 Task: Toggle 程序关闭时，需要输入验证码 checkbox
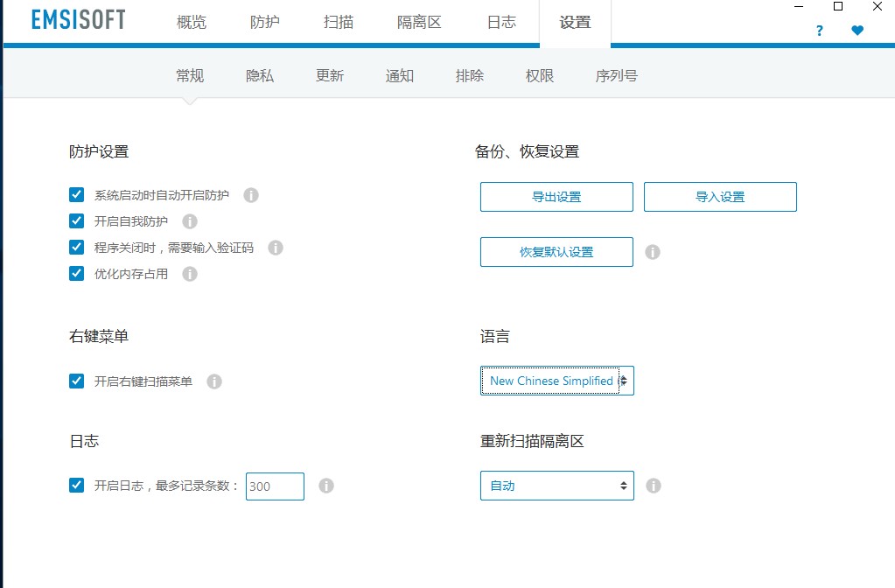coord(76,248)
